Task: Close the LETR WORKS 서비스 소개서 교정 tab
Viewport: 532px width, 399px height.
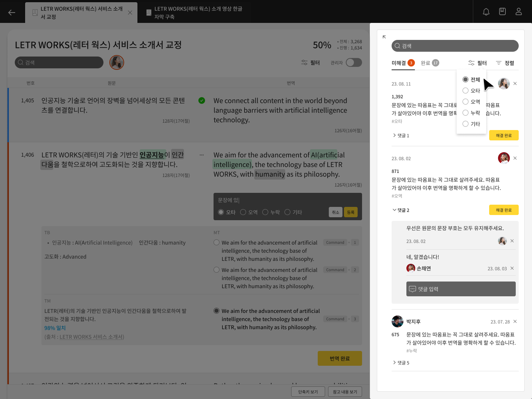Action: pos(130,13)
